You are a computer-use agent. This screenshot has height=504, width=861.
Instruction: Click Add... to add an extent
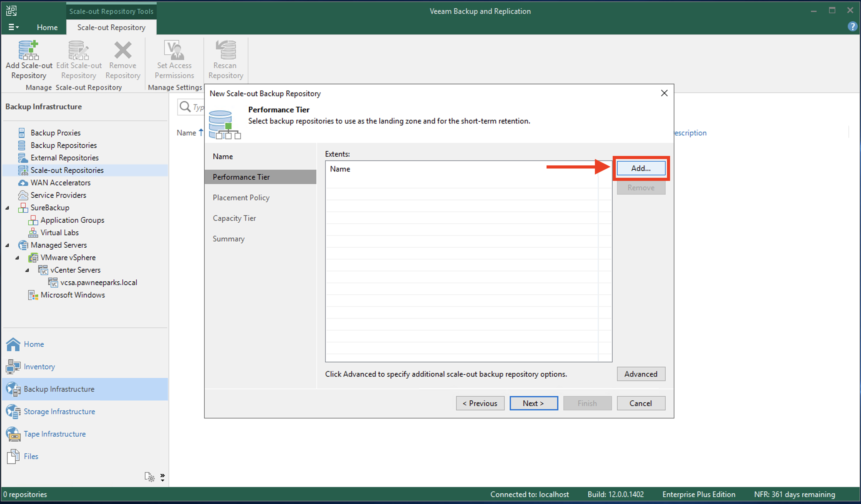tap(641, 168)
